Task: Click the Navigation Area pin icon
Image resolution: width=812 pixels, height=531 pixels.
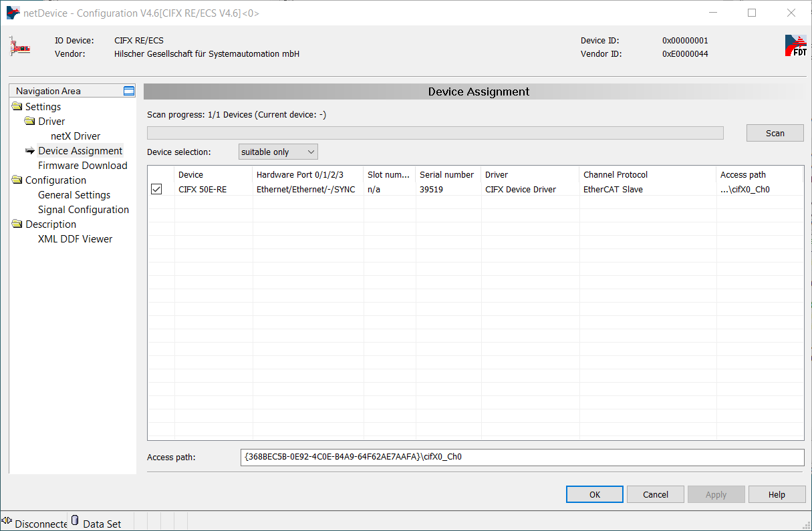Action: click(129, 91)
